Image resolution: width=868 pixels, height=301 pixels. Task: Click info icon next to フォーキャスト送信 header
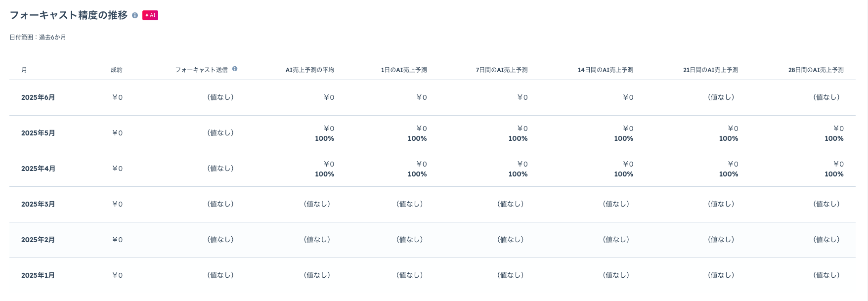click(x=235, y=69)
